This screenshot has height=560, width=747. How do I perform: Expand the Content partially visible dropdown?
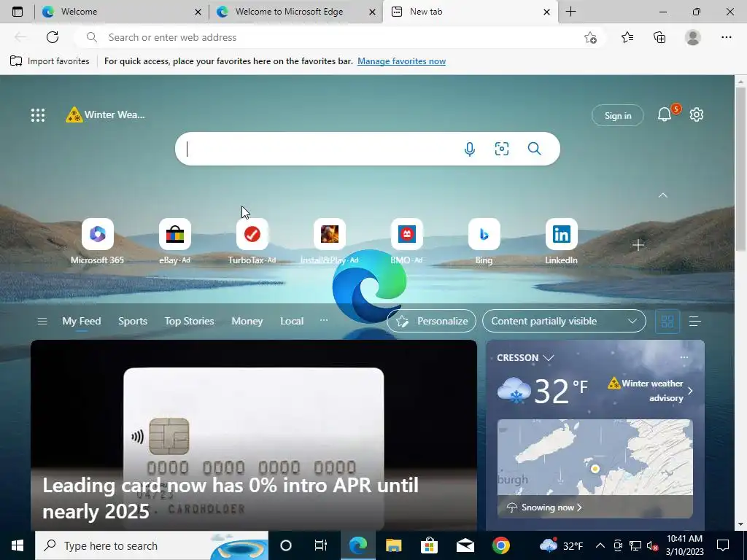(564, 321)
